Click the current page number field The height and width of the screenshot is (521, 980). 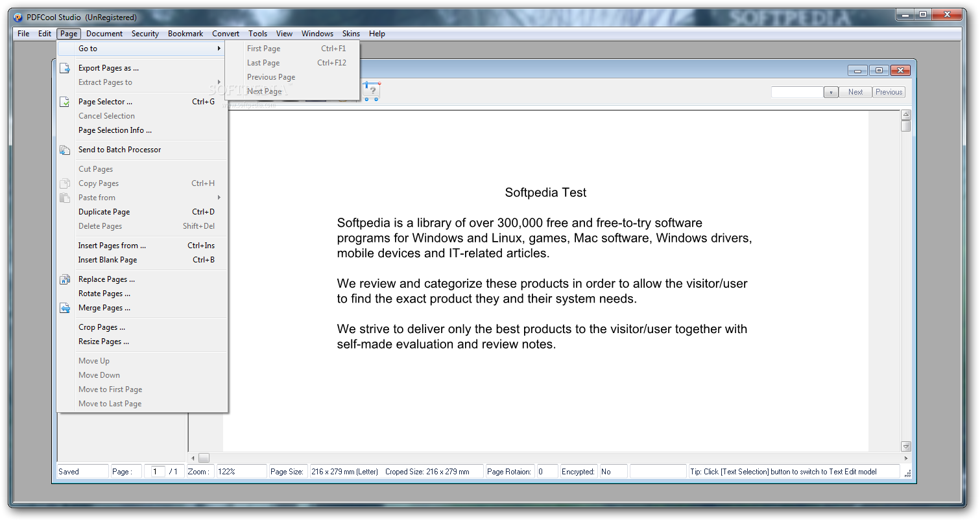158,472
